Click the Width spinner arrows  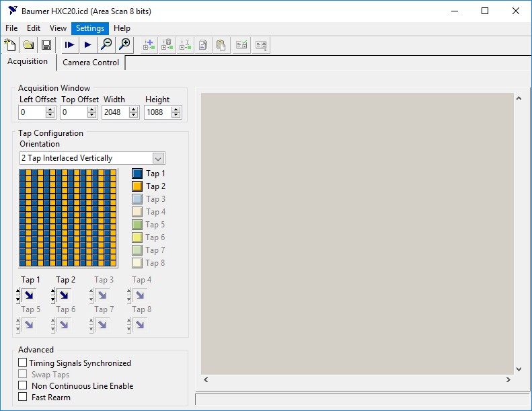click(134, 112)
